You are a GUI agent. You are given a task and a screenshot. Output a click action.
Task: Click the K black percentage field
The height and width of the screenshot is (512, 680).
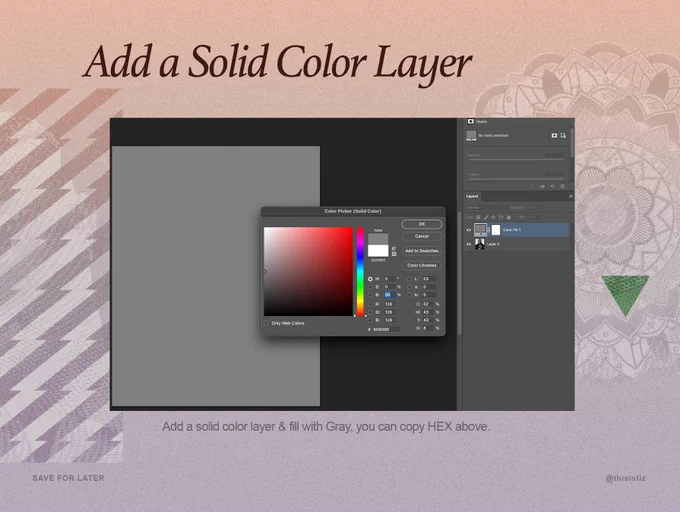(x=428, y=328)
